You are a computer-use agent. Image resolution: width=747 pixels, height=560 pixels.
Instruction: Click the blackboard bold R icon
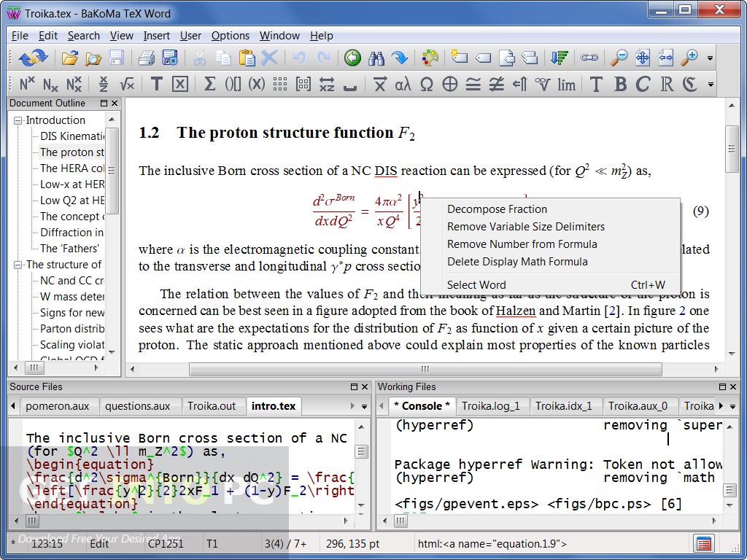coord(667,85)
